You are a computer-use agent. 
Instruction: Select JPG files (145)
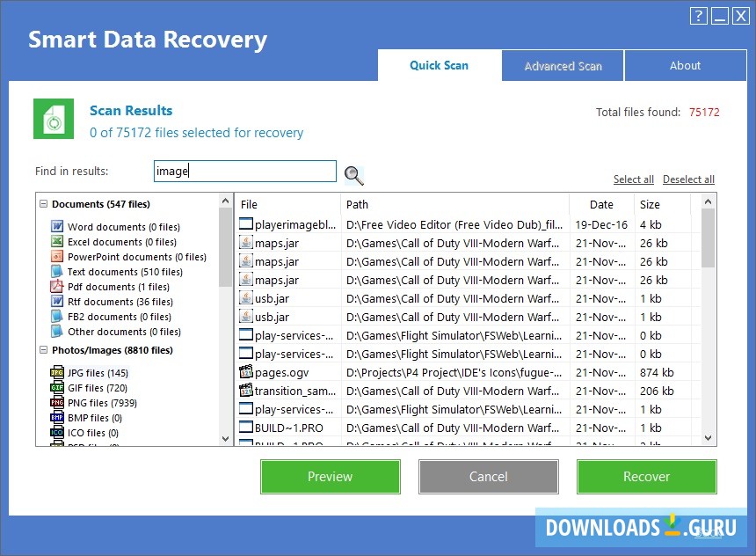coord(98,373)
